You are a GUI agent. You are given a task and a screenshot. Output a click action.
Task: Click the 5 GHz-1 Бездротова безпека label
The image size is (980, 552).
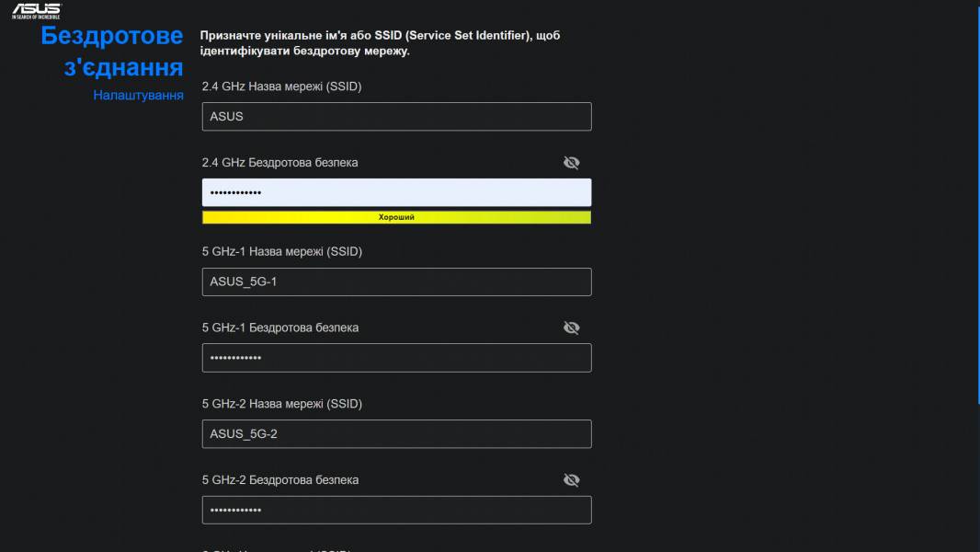[279, 328]
